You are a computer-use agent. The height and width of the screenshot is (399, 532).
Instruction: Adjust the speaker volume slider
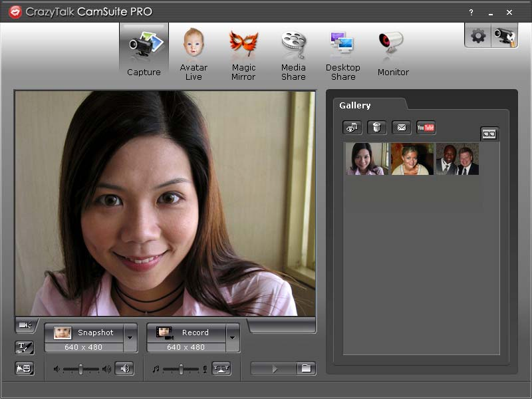point(80,369)
